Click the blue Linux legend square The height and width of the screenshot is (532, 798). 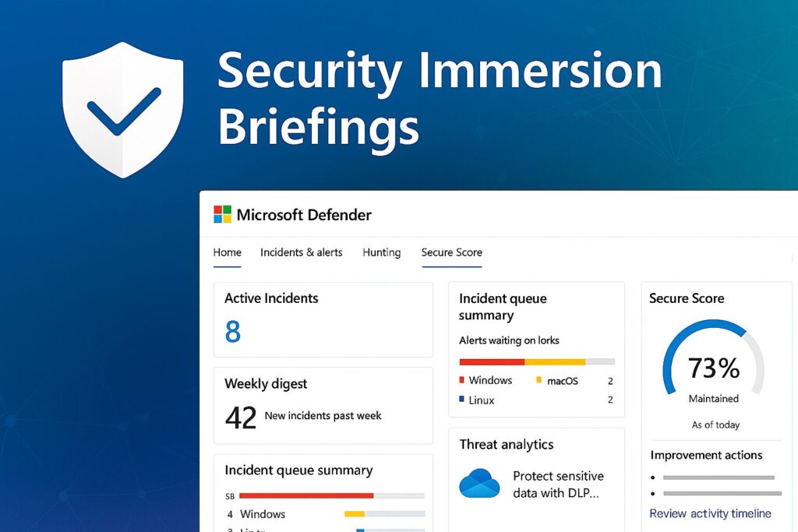tap(461, 400)
